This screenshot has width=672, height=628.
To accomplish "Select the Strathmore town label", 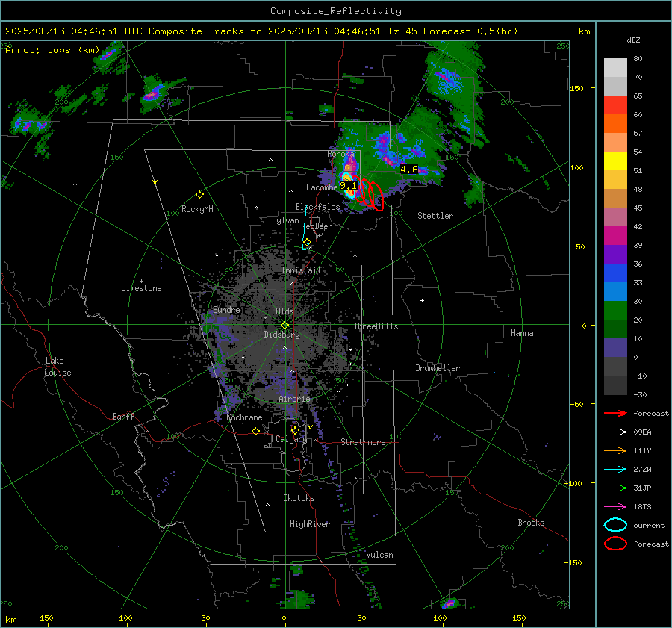I will click(363, 442).
